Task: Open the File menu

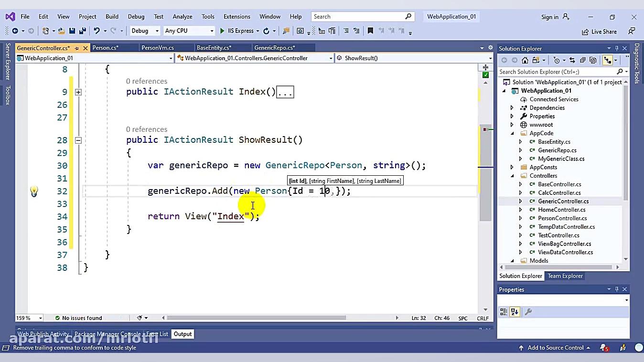Action: pos(25,16)
